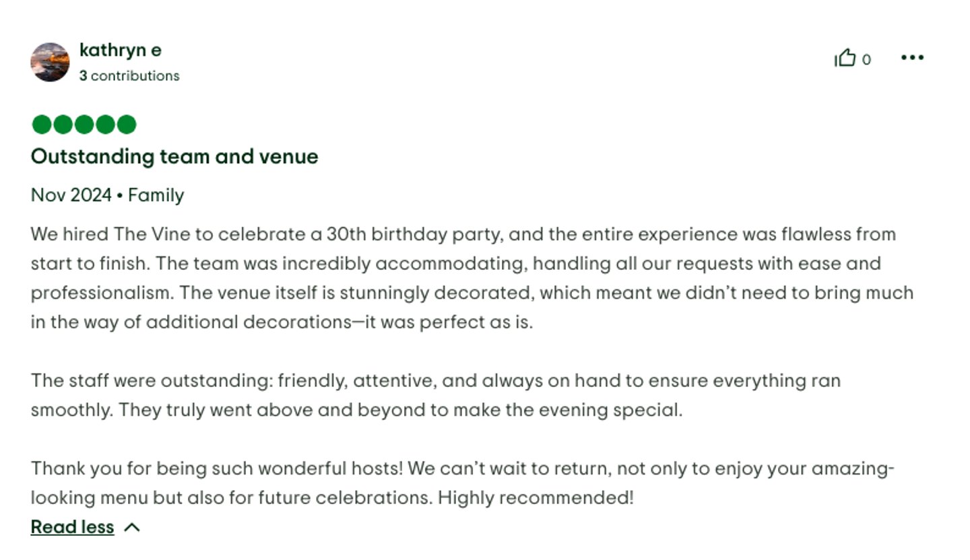Click the second green rating bubble
The height and width of the screenshot is (560, 970).
coord(63,125)
